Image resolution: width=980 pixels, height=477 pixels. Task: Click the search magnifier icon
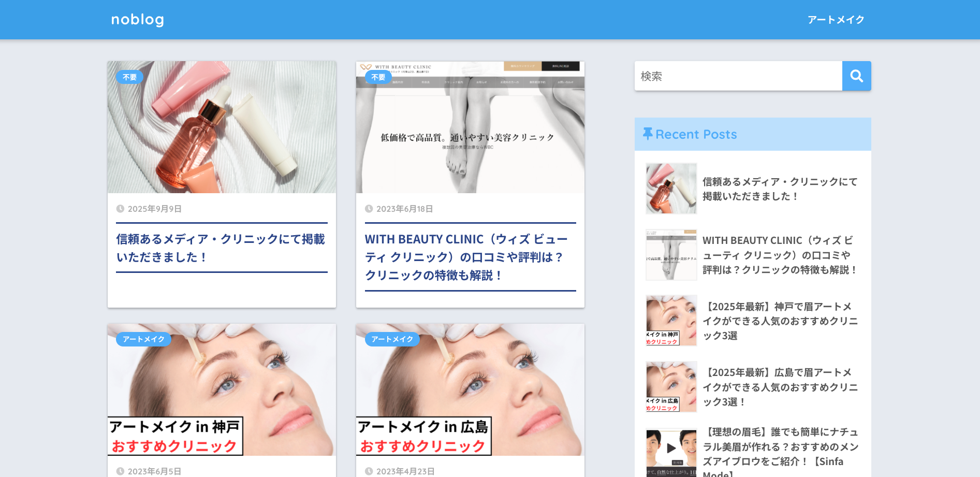tap(857, 76)
